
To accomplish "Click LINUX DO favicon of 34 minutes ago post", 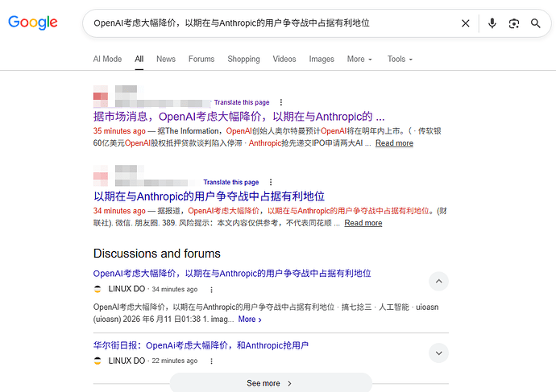I will point(98,289).
